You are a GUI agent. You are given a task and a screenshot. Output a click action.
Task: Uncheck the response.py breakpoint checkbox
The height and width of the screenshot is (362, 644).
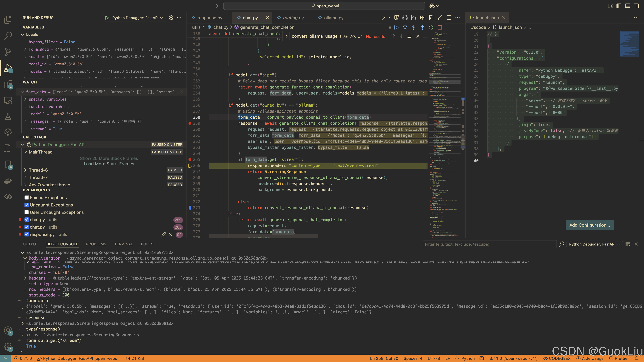26,234
